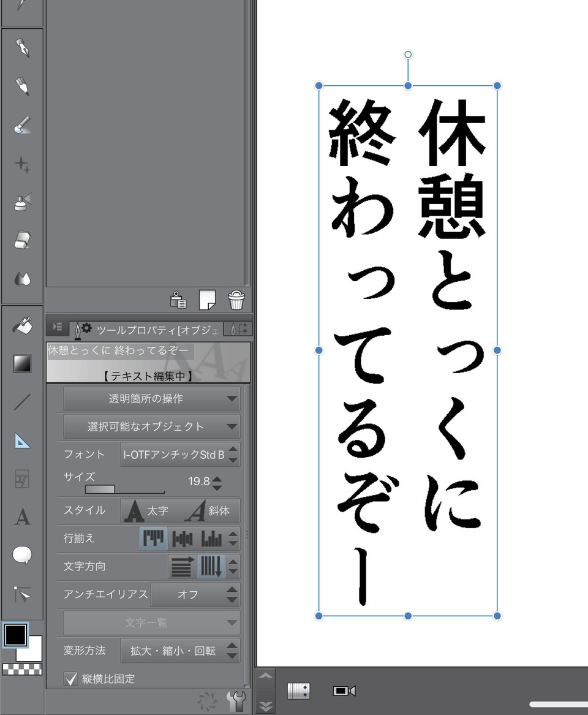
Task: Open the 選択可能なオブジェクト dropdown
Action: (x=151, y=426)
